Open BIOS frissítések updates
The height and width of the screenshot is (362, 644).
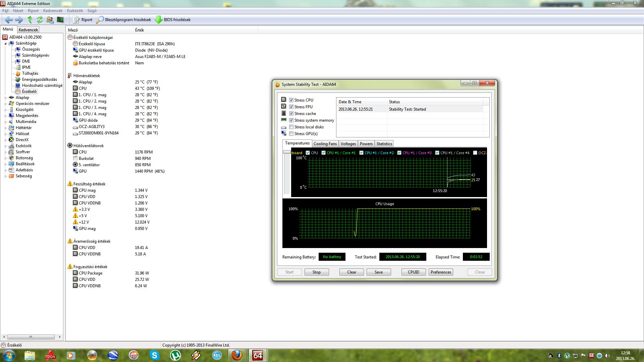(x=173, y=20)
